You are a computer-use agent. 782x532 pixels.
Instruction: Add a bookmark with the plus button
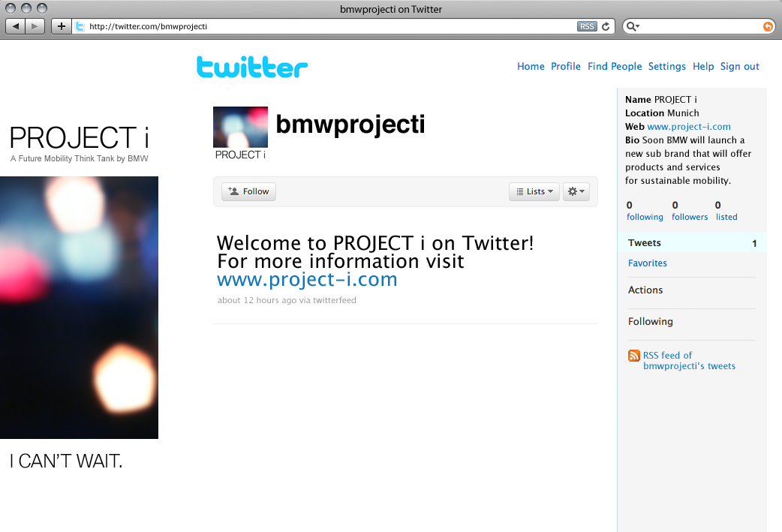coord(62,26)
